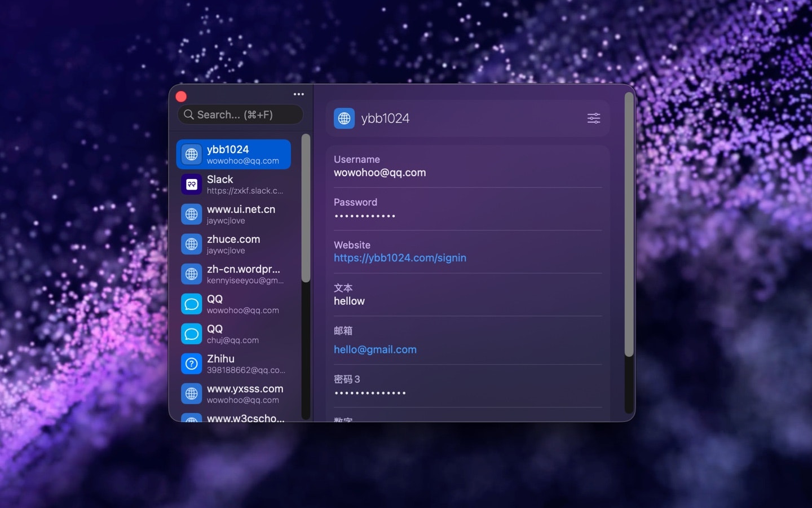The height and width of the screenshot is (508, 812).
Task: Click the globe icon for zhuce.com
Action: 192,244
